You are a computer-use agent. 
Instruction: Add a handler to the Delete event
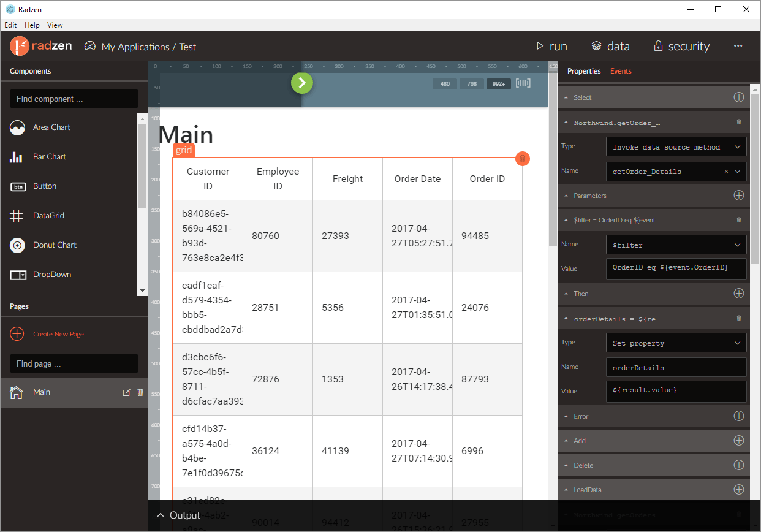coord(739,465)
